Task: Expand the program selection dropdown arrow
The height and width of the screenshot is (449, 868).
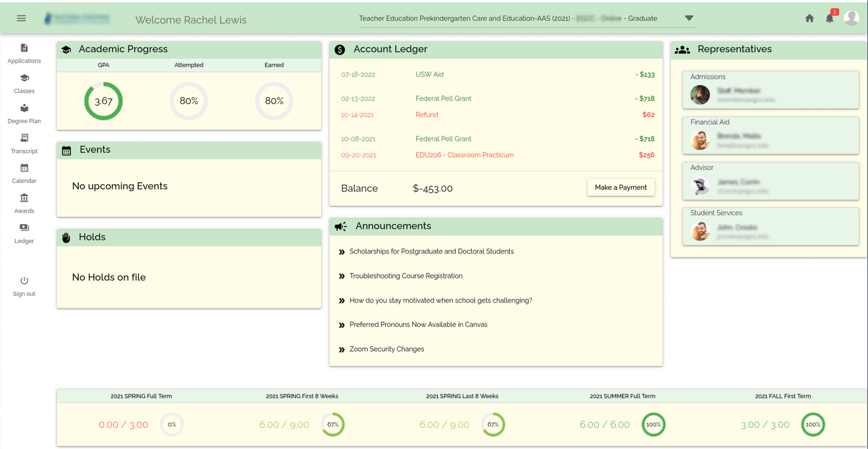Action: (689, 18)
